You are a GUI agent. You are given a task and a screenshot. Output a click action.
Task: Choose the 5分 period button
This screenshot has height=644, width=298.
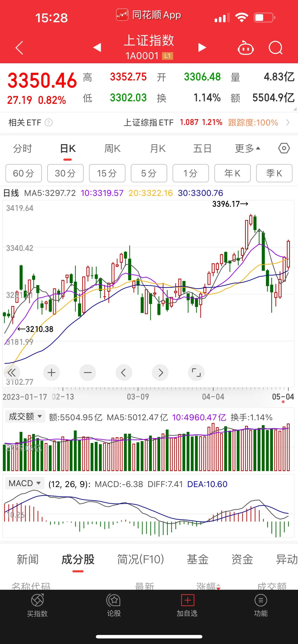pos(149,173)
